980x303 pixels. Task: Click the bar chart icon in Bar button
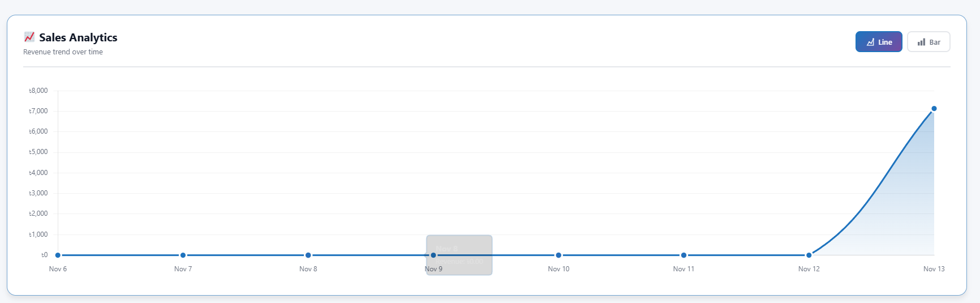(x=921, y=42)
